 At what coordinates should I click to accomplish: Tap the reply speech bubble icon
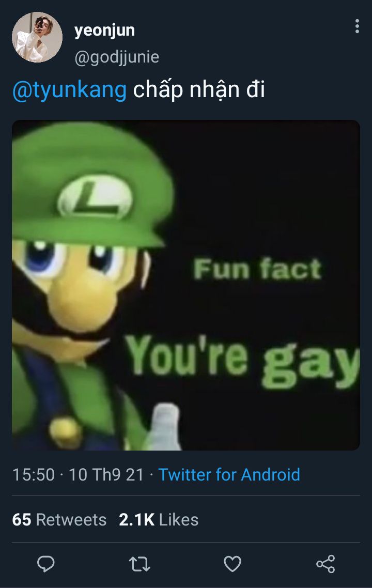pos(46,564)
